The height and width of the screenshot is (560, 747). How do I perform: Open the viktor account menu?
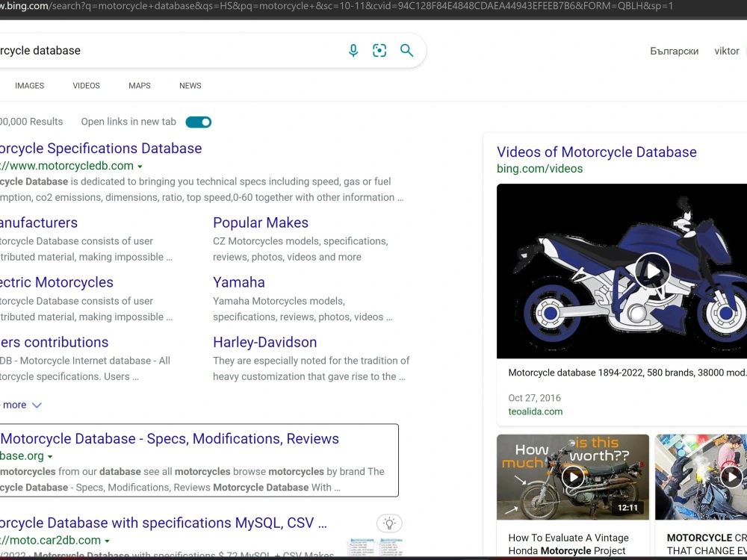[x=727, y=51]
